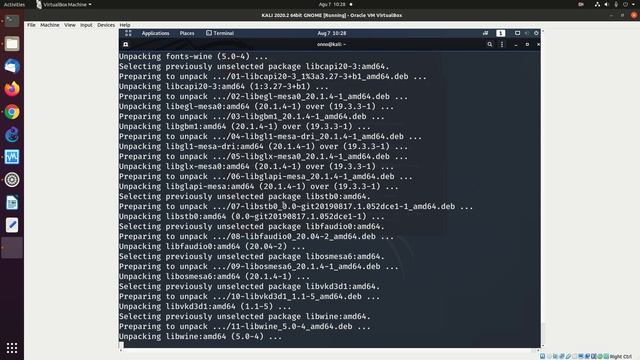Open the Terminal icon in Ubuntu dock

[12, 20]
